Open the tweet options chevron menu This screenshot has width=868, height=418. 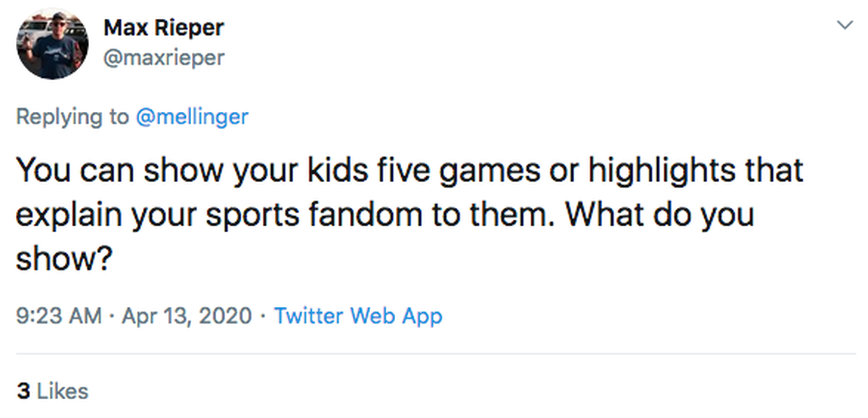tap(844, 25)
